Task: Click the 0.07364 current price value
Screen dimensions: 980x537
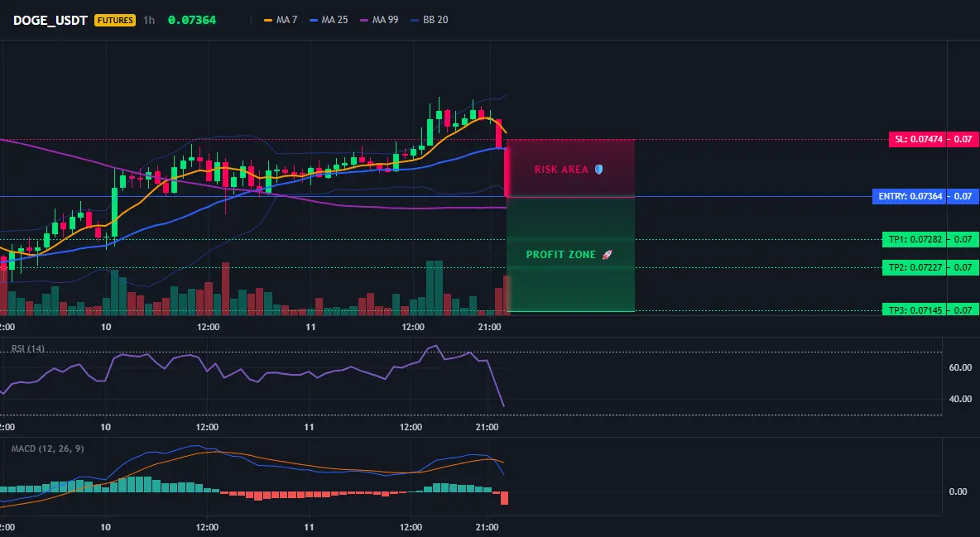Action: [192, 20]
